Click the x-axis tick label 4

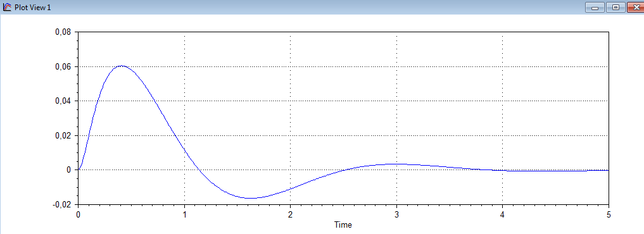coord(502,214)
